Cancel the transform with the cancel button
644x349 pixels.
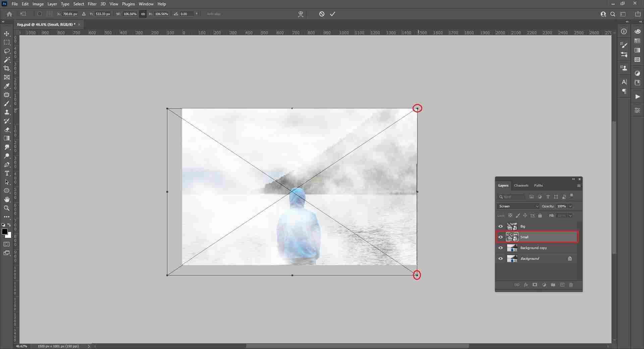point(322,14)
